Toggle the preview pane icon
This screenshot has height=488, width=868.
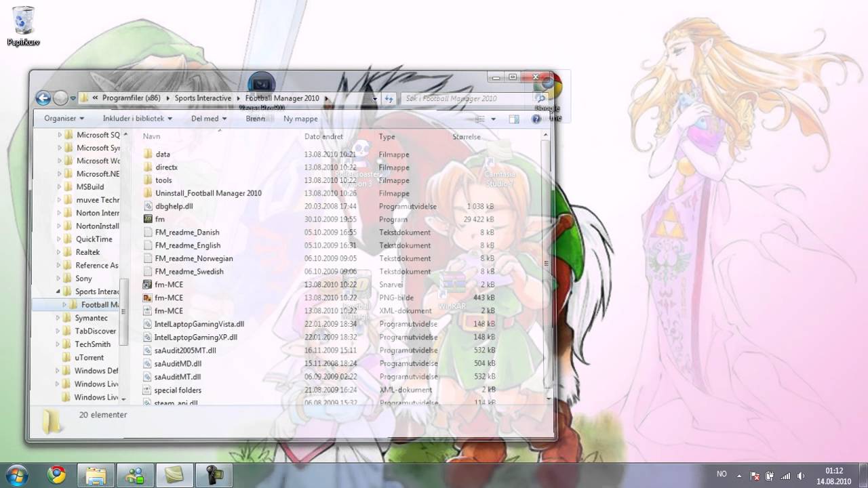tap(514, 119)
